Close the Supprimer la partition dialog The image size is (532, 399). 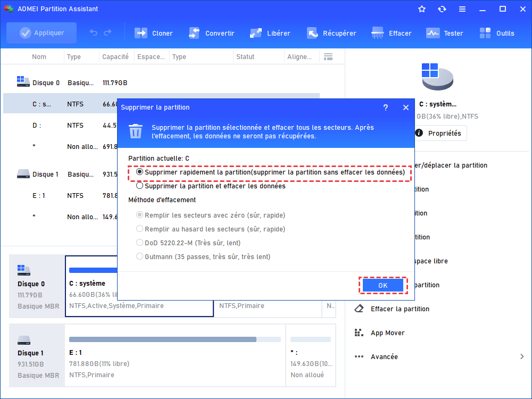(x=406, y=107)
